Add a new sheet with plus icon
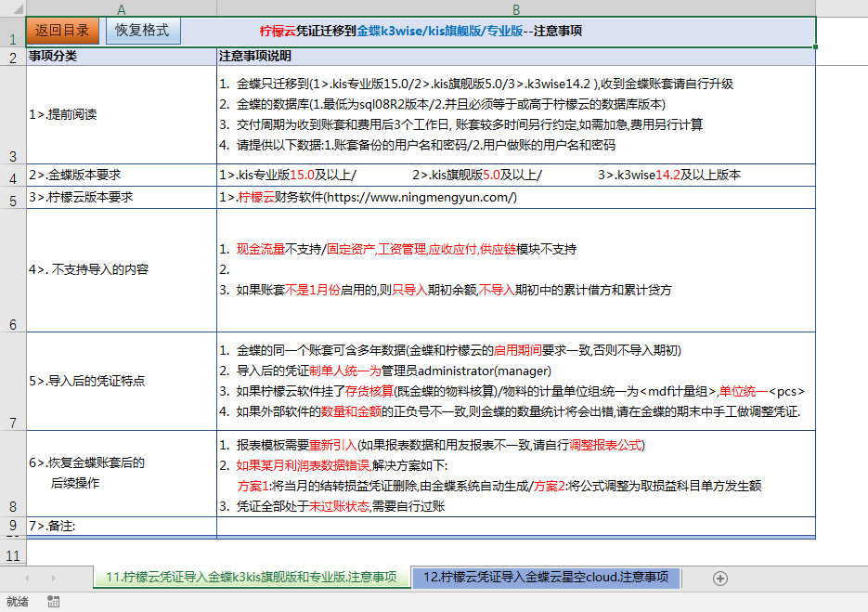Screen dimensions: 868x612 pos(719,578)
